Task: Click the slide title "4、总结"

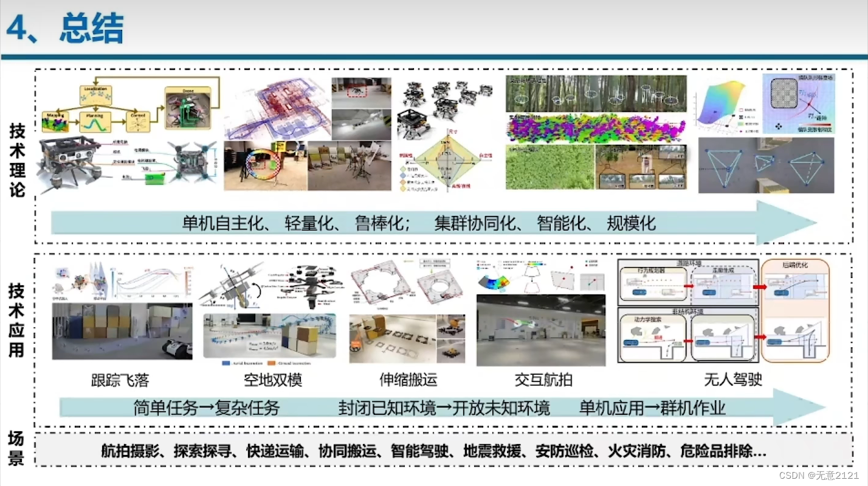Action: pos(64,29)
